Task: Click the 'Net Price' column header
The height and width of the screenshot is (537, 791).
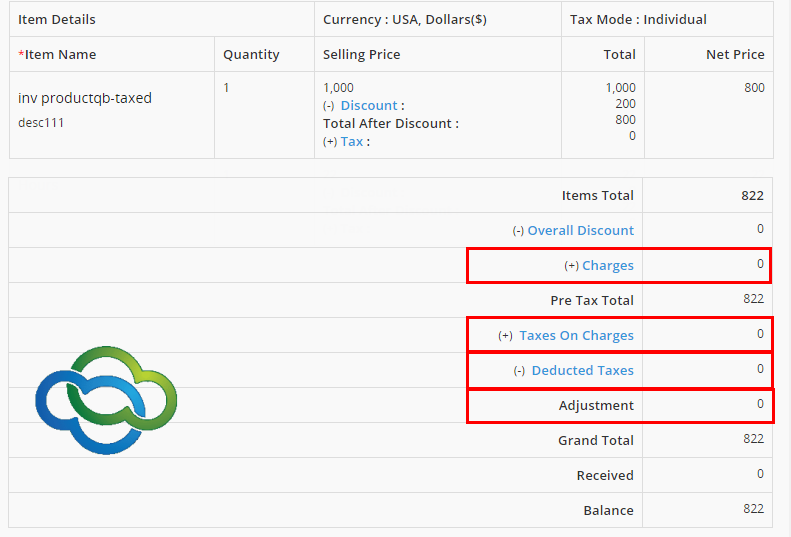Action: coord(735,55)
